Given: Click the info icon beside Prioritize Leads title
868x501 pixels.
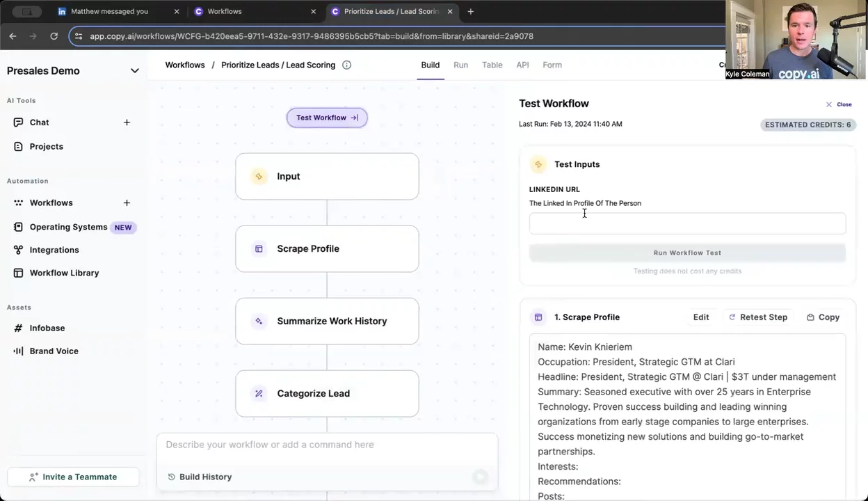Looking at the screenshot, I should pyautogui.click(x=346, y=65).
